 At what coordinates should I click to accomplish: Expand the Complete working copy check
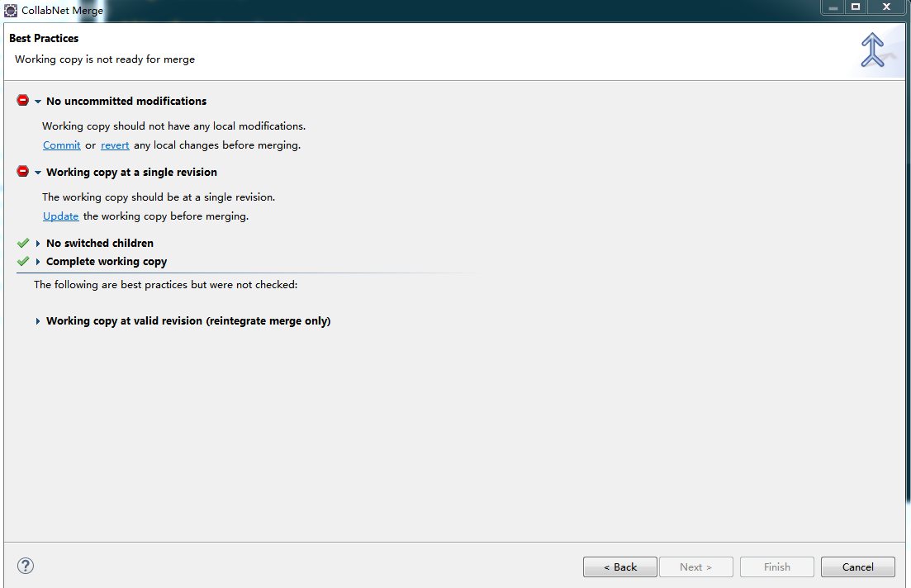[x=36, y=261]
